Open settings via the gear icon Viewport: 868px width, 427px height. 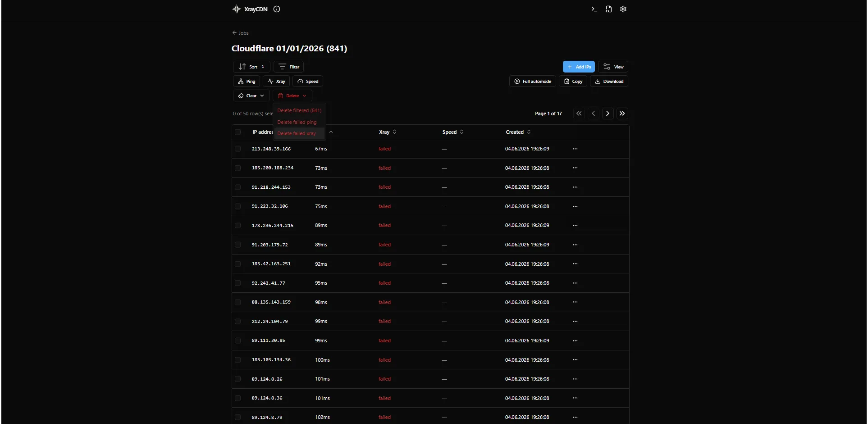point(623,9)
